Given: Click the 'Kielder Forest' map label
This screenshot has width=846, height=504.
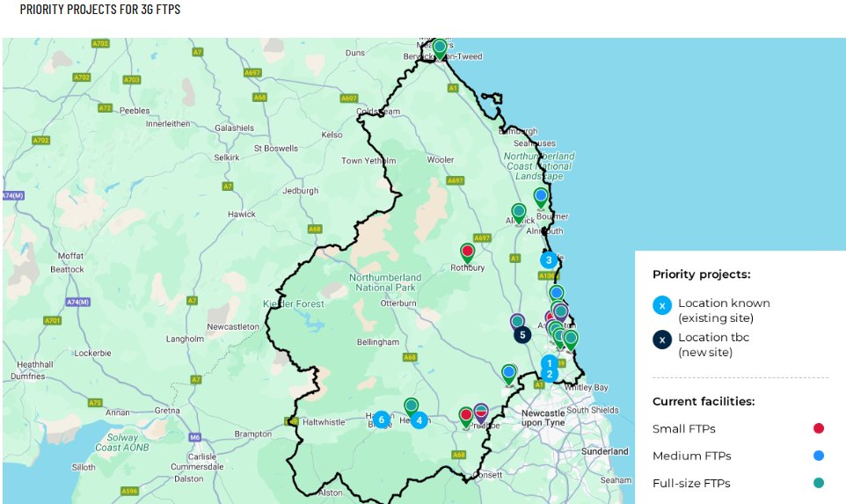Looking at the screenshot, I should [294, 303].
